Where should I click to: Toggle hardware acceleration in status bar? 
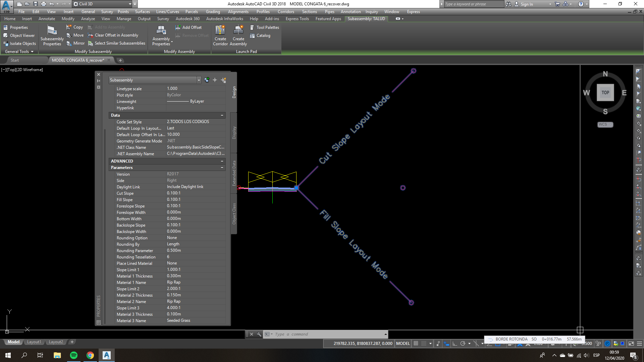coord(607,344)
